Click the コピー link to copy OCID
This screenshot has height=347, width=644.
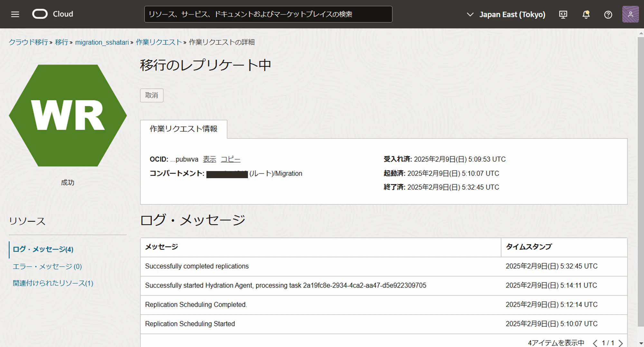pos(231,159)
